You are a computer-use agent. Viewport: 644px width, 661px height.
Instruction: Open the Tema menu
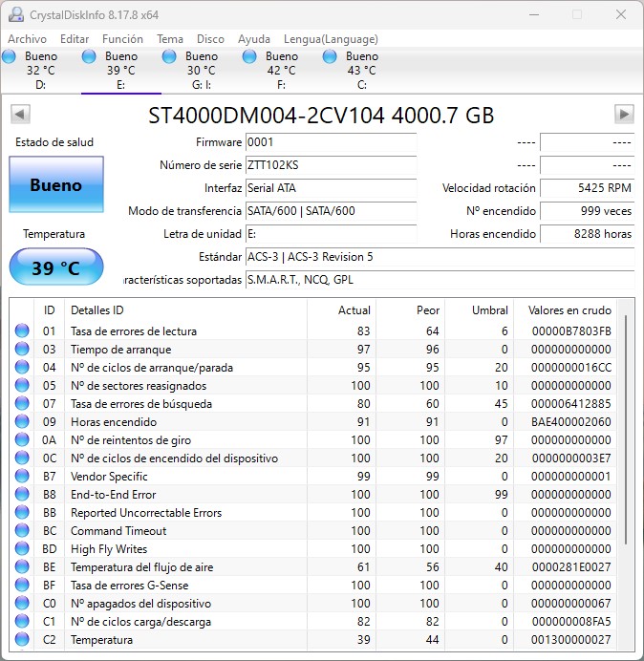[x=169, y=39]
